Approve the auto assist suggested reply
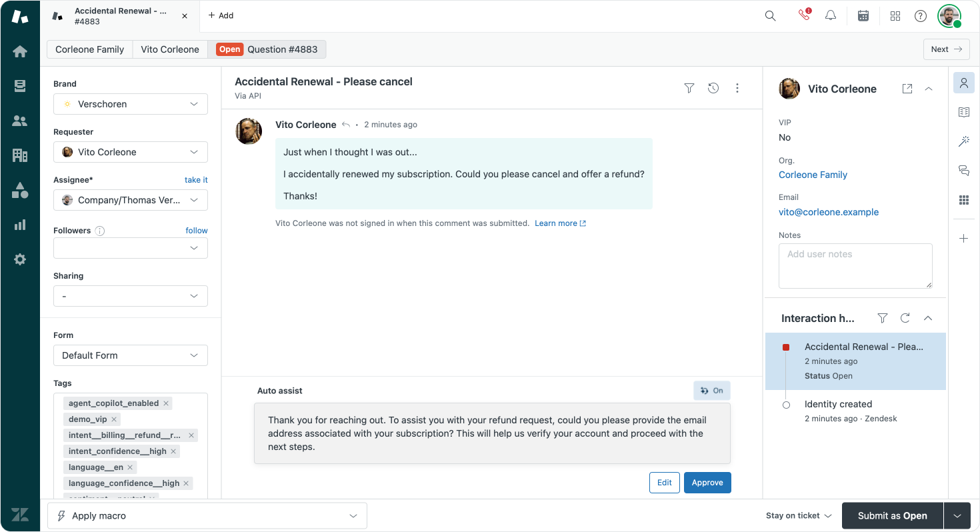Image resolution: width=980 pixels, height=532 pixels. pos(707,483)
